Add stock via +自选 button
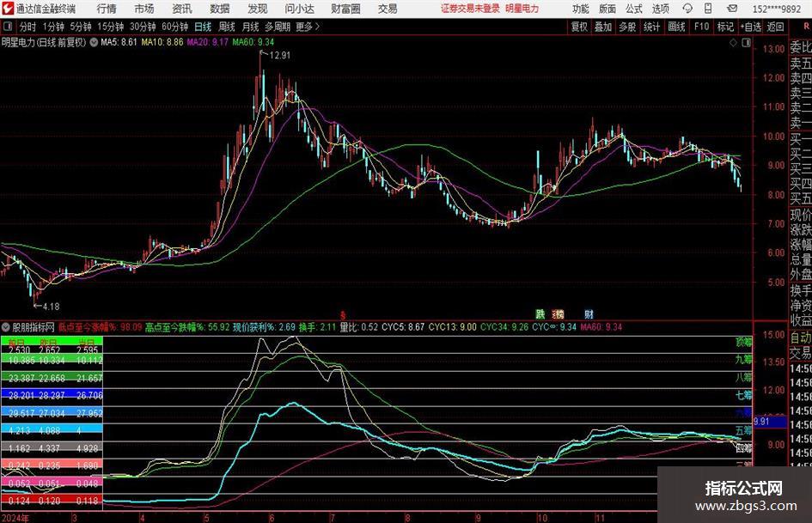The width and height of the screenshot is (812, 523). pos(751,27)
